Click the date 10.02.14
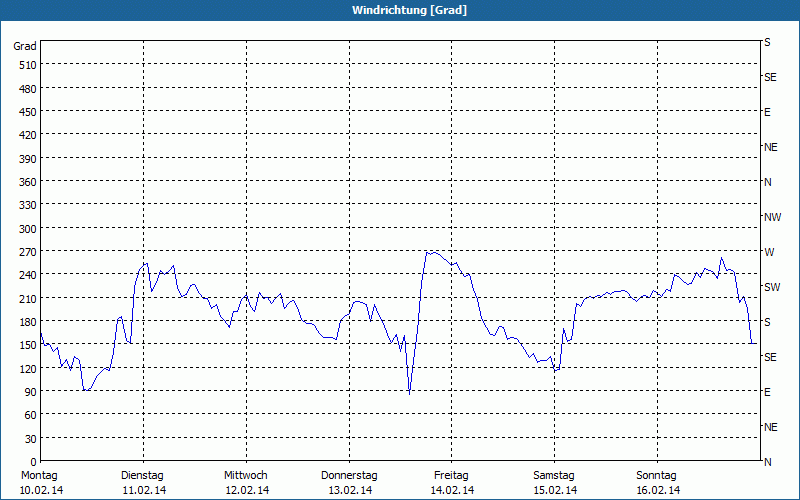Screen dimensions: 800x500 42,491
